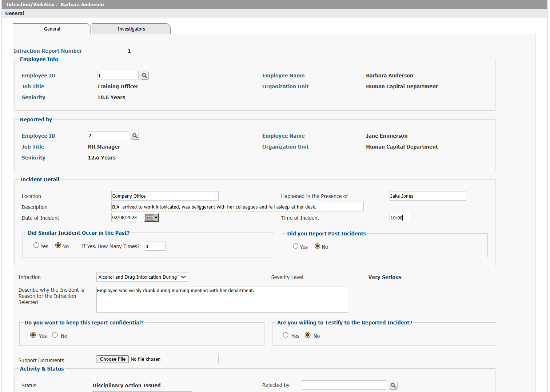Click the 'No file chosen' text
Image resolution: width=550 pixels, height=392 pixels.
coord(146,359)
